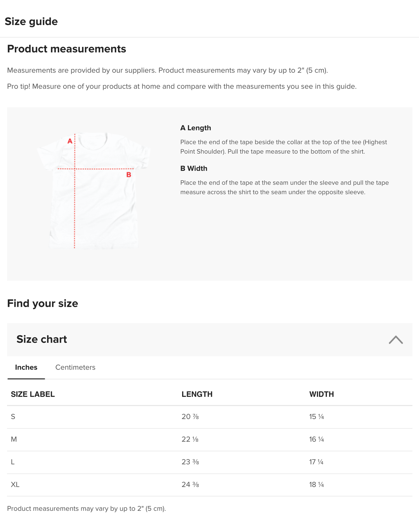The height and width of the screenshot is (532, 419).
Task: Click the WIDTH column header
Action: (321, 394)
